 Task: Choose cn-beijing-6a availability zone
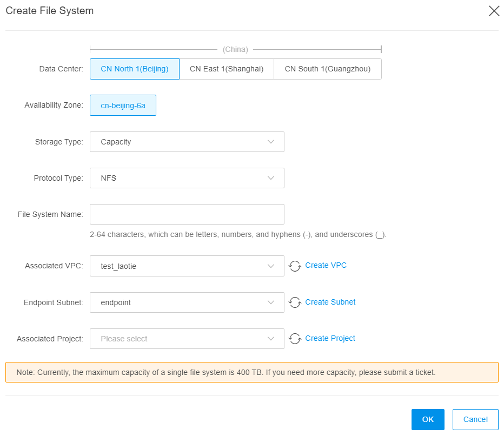[123, 105]
